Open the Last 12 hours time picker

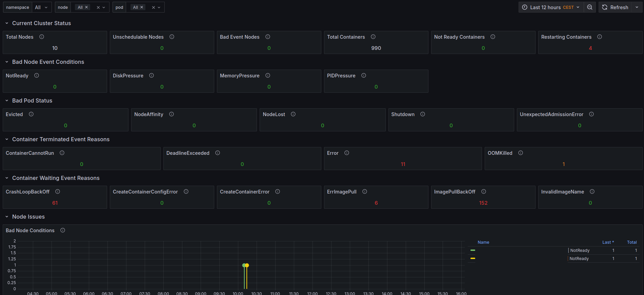551,7
